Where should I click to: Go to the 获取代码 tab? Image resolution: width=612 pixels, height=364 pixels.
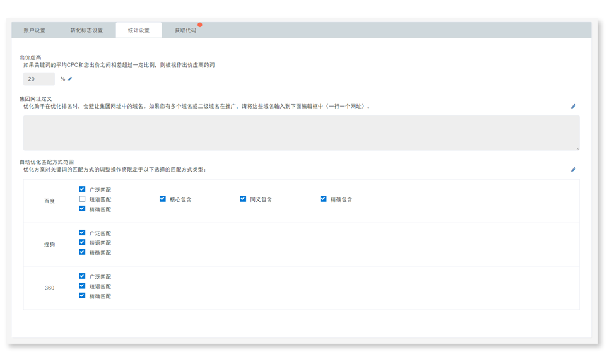coord(185,30)
